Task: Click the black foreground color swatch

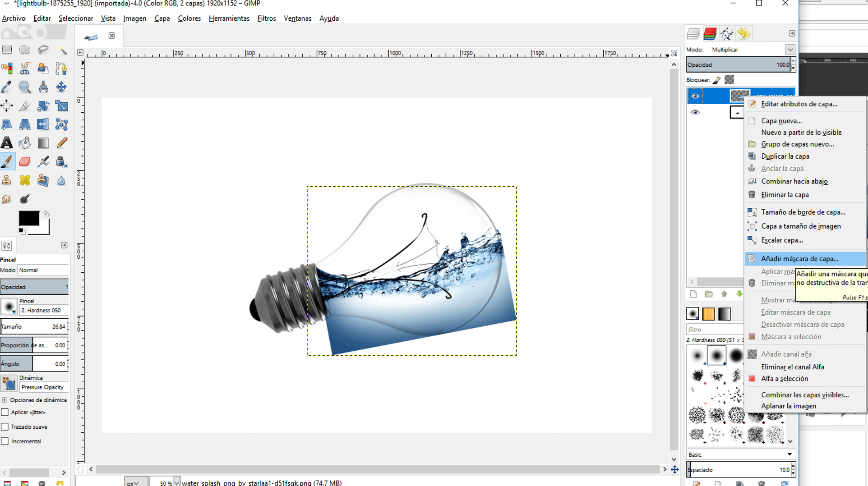Action: click(28, 218)
